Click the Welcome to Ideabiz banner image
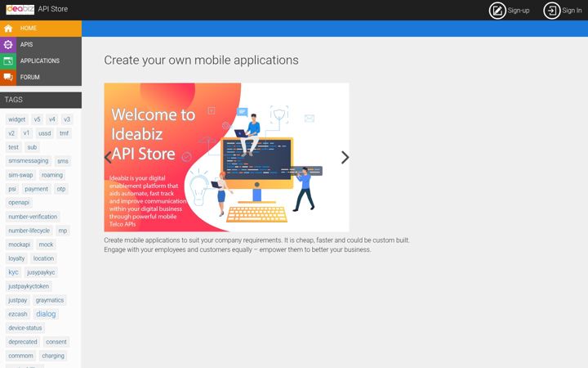Image resolution: width=588 pixels, height=368 pixels. (226, 157)
